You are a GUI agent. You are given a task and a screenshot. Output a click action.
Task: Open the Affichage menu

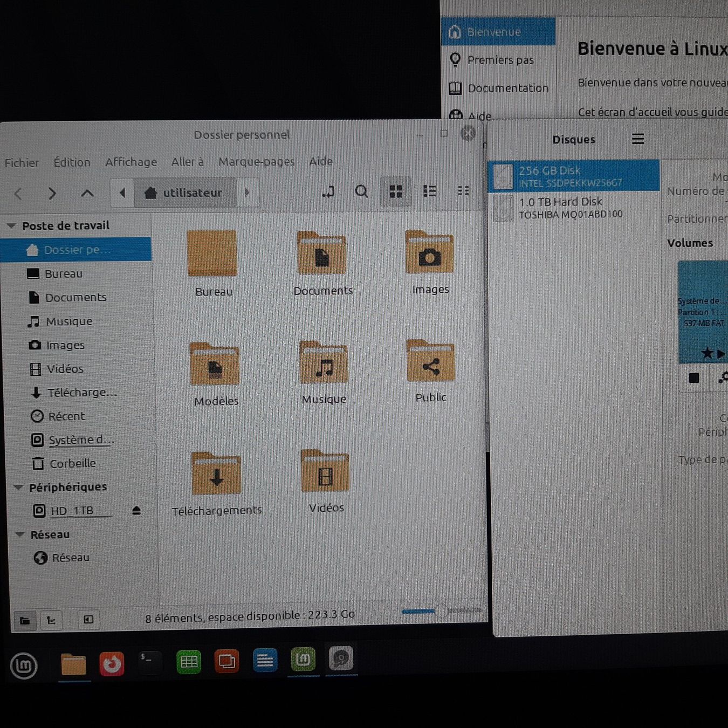pos(131,162)
